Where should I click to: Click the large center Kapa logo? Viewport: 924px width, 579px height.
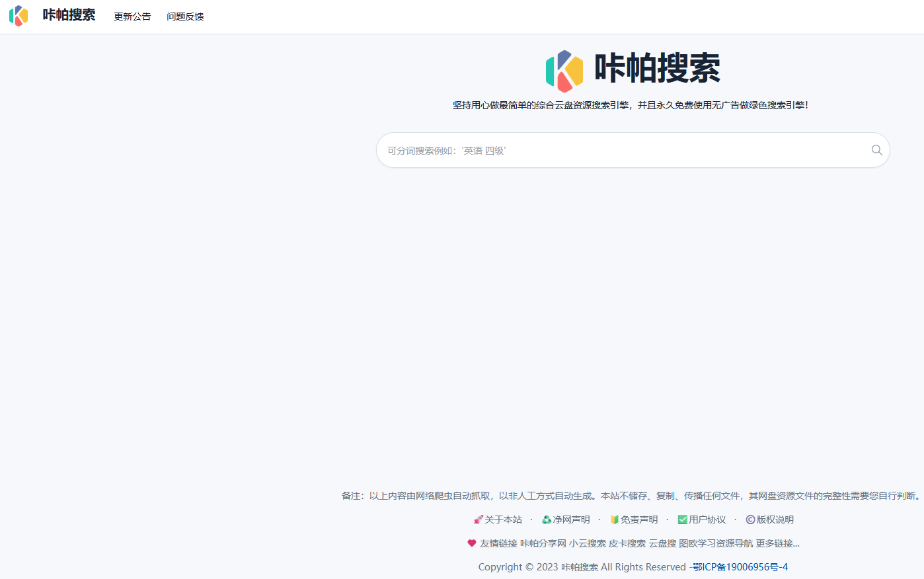tap(564, 71)
